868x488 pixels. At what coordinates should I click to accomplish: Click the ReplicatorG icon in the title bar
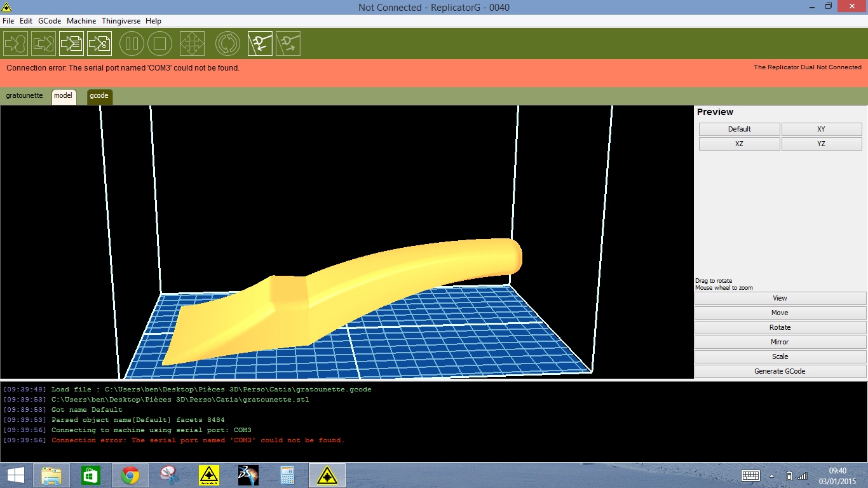6,6
